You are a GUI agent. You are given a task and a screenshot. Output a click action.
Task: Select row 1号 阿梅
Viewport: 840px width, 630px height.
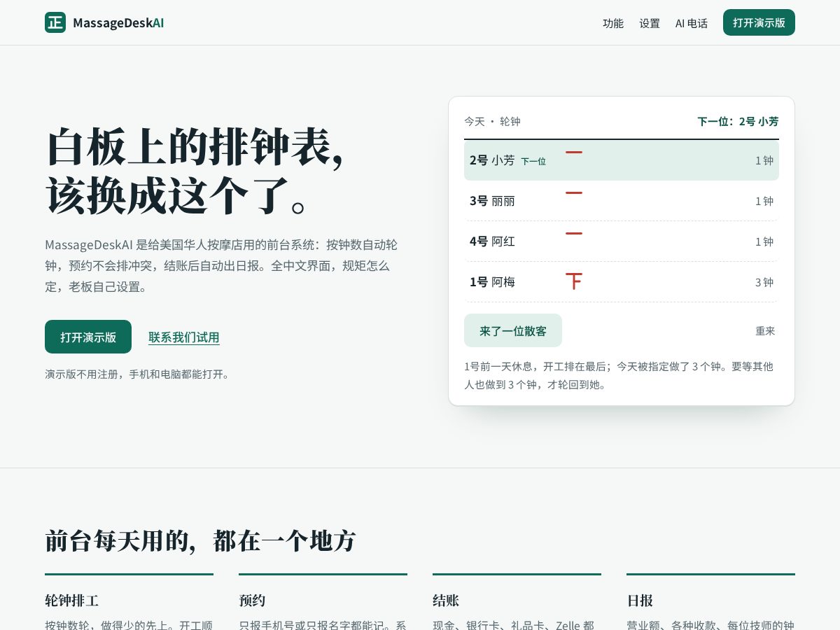(x=622, y=282)
